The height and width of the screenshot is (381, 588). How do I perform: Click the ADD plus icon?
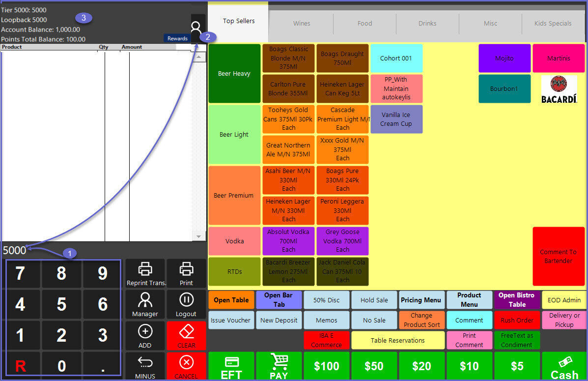[x=145, y=331]
